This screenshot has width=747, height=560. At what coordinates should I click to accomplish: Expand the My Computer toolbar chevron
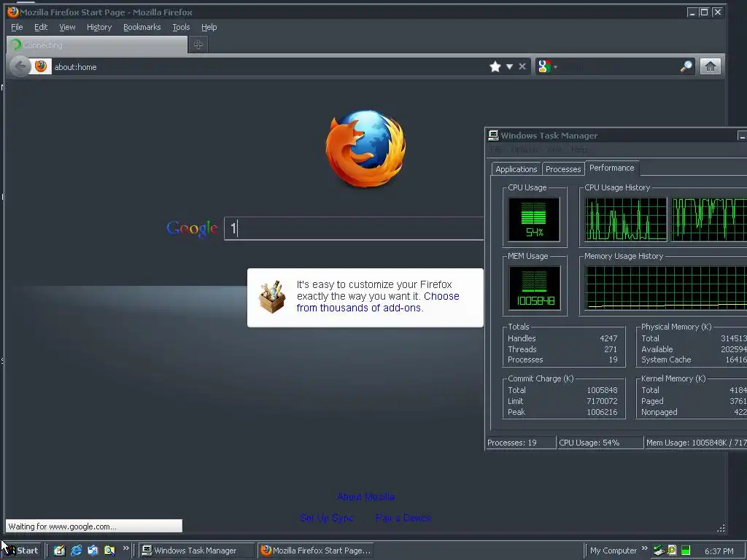coord(645,548)
